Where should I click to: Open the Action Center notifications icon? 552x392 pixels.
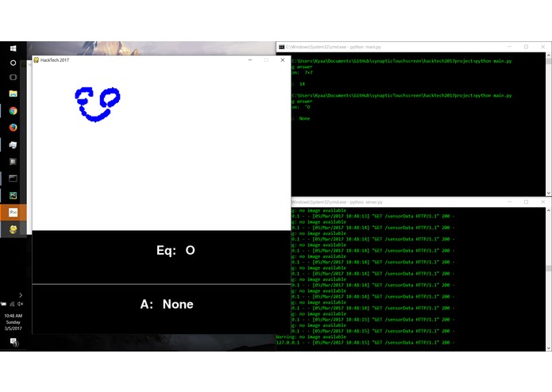point(14,342)
